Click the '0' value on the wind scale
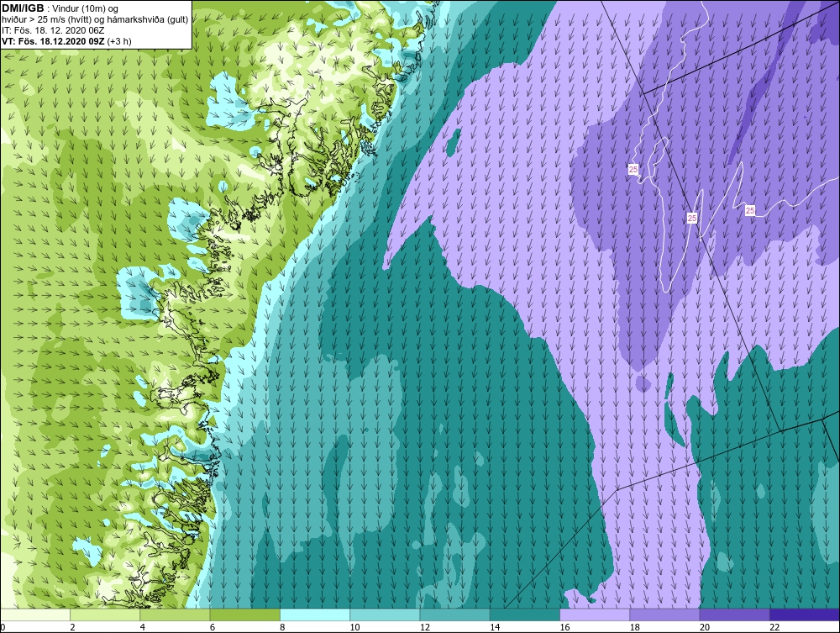The width and height of the screenshot is (840, 633). (x=3, y=627)
